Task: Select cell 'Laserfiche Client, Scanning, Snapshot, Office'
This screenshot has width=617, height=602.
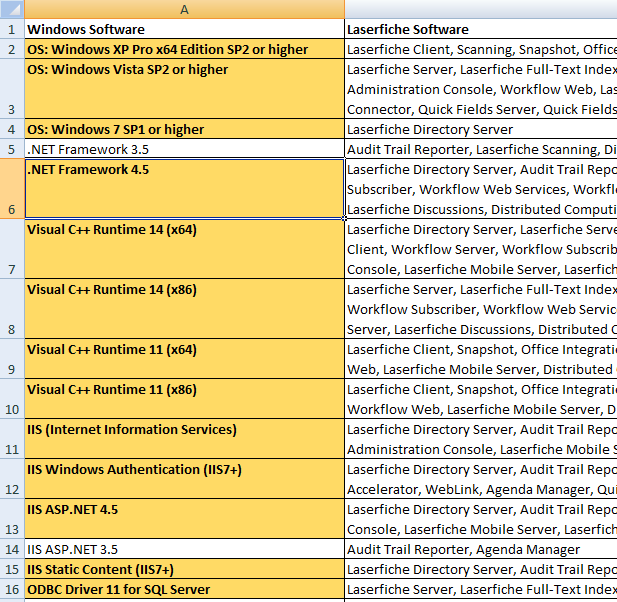Action: (481, 49)
